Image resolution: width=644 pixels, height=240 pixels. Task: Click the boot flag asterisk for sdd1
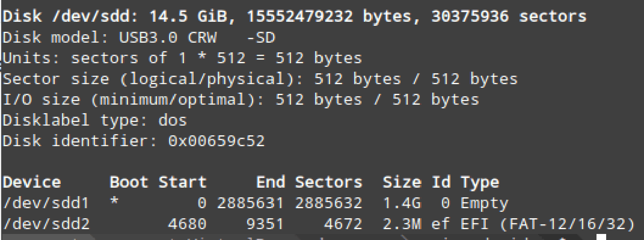(x=114, y=202)
